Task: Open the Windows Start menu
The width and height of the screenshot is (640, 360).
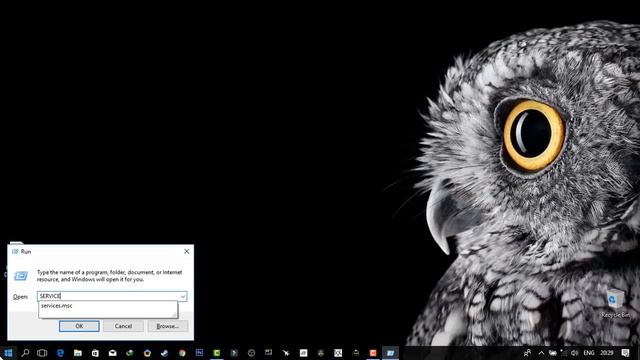Action: [8, 353]
